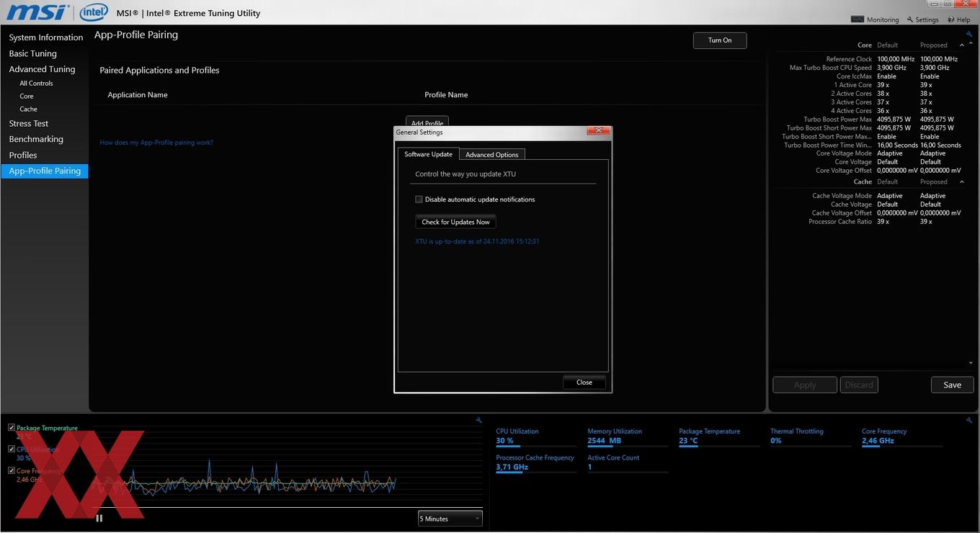980x533 pixels.
Task: Click the Cache Voltage Mode row label
Action: [x=842, y=196]
